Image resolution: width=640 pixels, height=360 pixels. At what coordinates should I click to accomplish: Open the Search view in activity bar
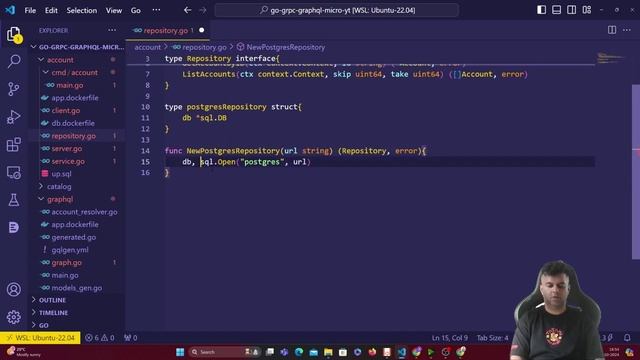click(14, 61)
